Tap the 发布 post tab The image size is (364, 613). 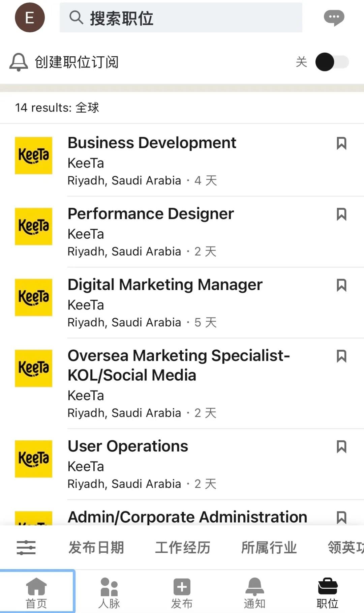pos(182,592)
